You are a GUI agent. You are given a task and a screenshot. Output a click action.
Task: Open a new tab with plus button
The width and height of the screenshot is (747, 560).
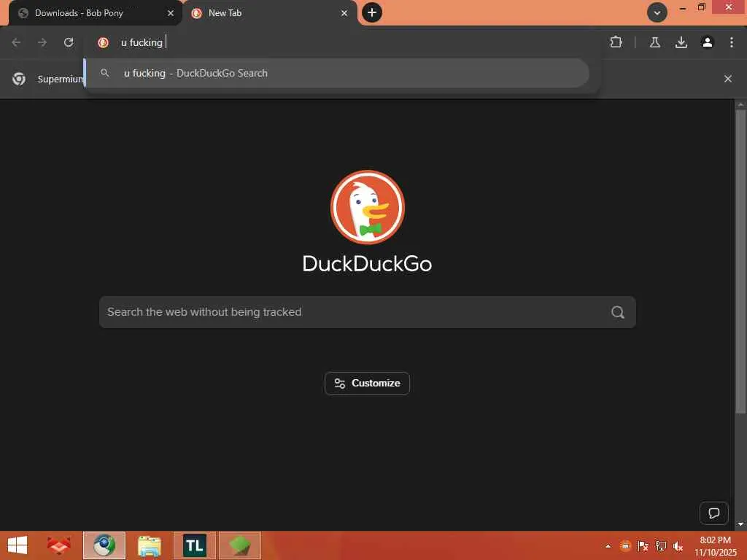[372, 12]
